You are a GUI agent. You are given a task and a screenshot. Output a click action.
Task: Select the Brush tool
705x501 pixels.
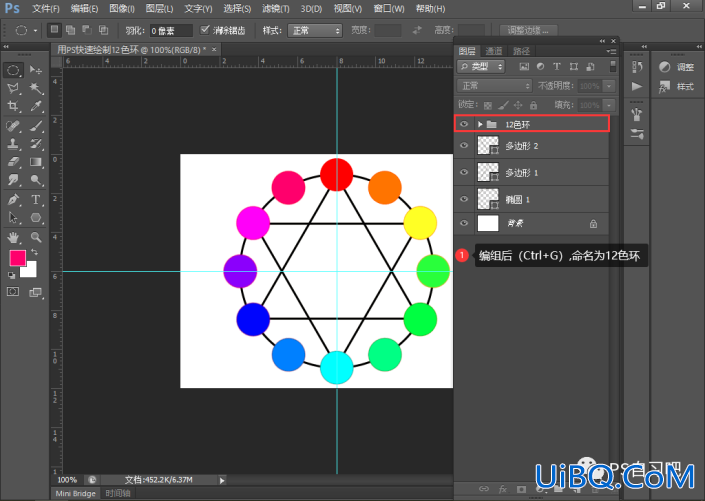point(36,125)
